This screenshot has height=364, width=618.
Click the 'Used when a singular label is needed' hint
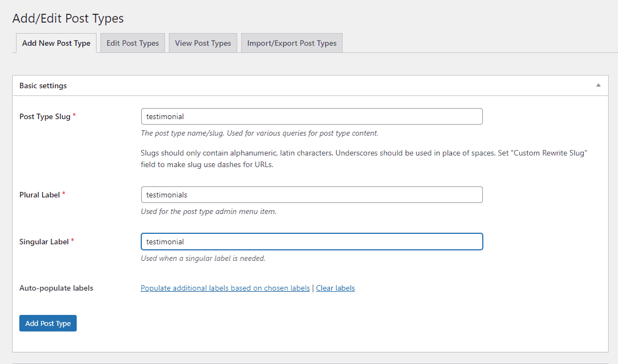(203, 258)
